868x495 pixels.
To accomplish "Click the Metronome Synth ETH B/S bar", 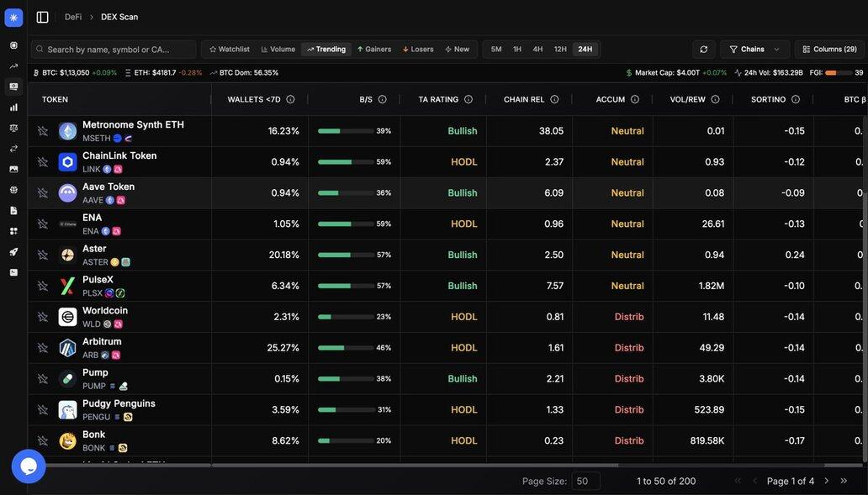I will 346,131.
